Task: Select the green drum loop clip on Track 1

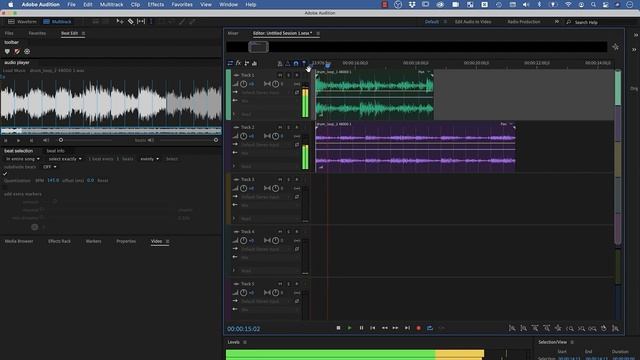Action: [x=374, y=95]
